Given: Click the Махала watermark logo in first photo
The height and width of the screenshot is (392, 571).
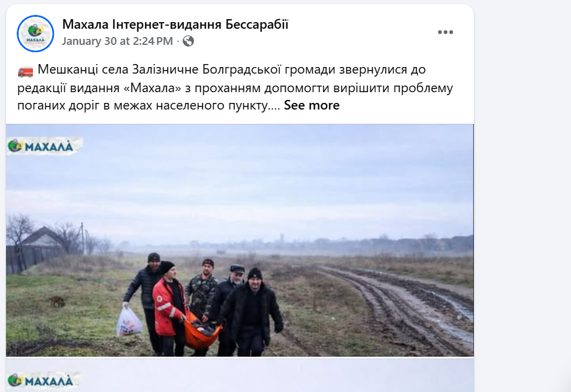Looking at the screenshot, I should (x=44, y=146).
